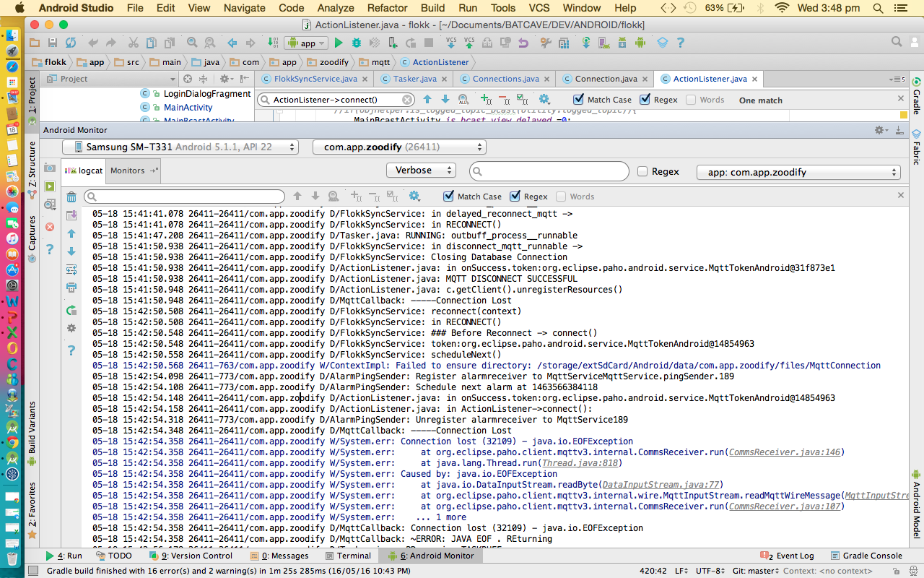The height and width of the screenshot is (578, 924).
Task: Uncheck Match Case in the logcat search bar
Action: (449, 197)
